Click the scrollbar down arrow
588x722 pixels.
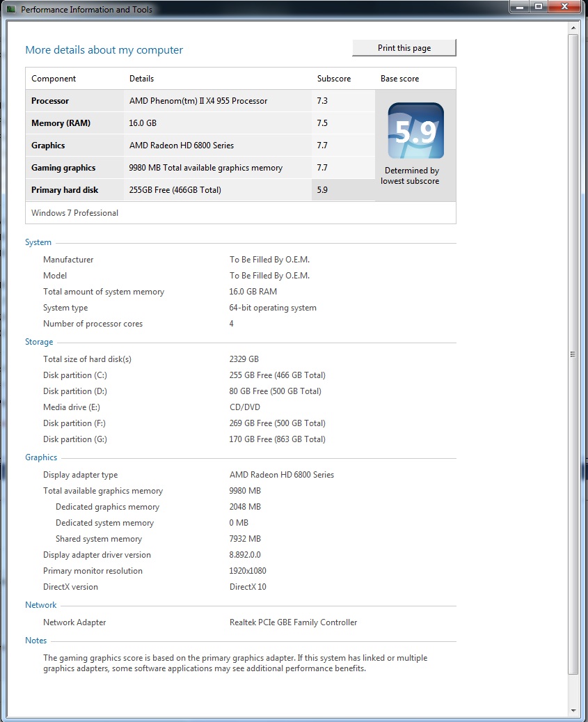(x=573, y=710)
